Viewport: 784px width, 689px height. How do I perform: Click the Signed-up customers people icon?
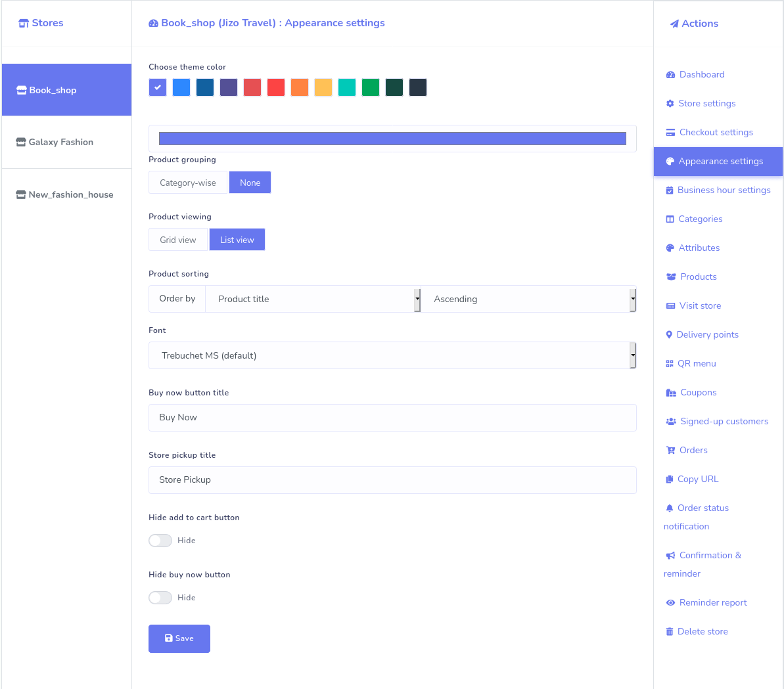pos(671,422)
